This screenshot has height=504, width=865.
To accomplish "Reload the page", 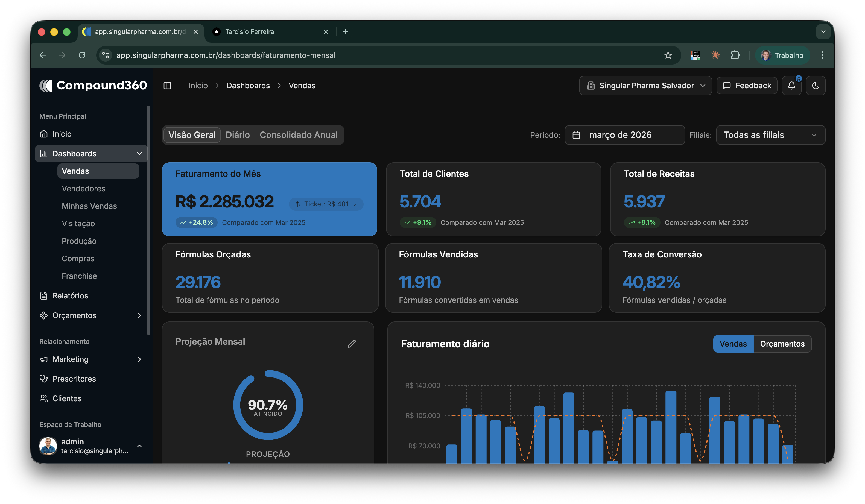I will (82, 55).
